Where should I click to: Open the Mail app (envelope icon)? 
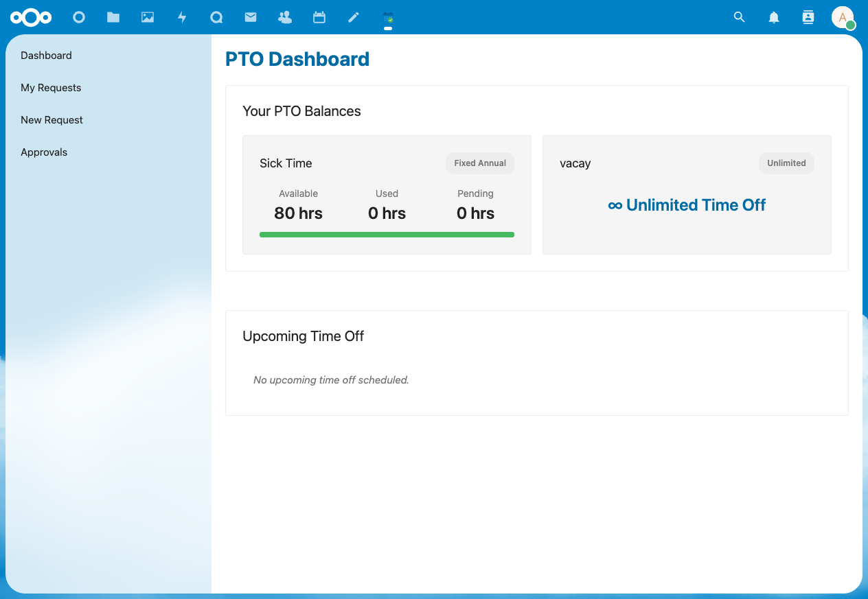[251, 17]
